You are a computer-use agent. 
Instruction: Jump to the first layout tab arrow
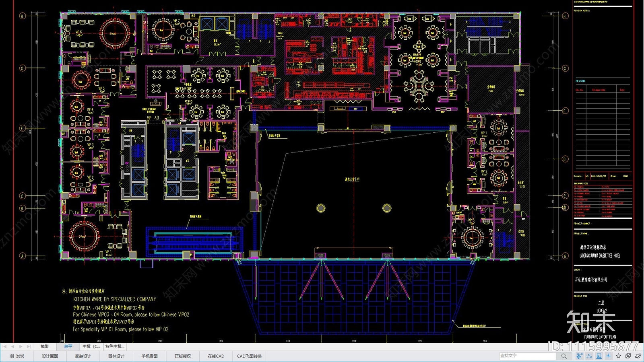(x=5, y=346)
